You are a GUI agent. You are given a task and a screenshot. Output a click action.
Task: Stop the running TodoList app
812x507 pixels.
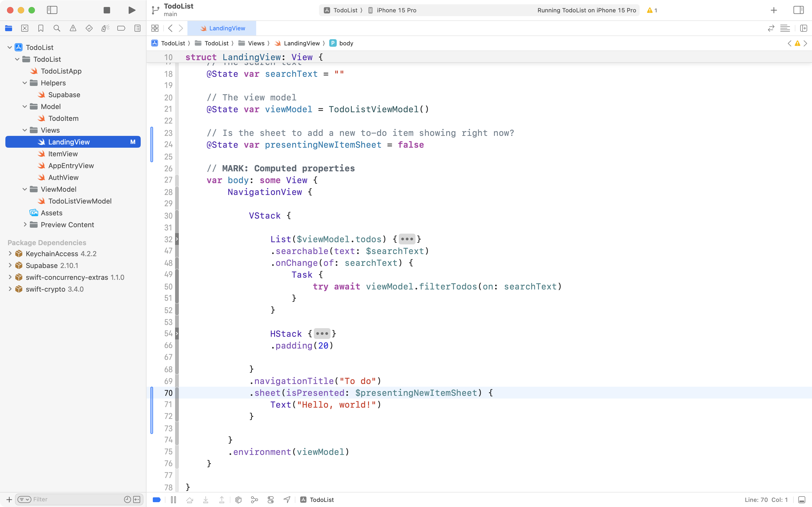coord(107,10)
